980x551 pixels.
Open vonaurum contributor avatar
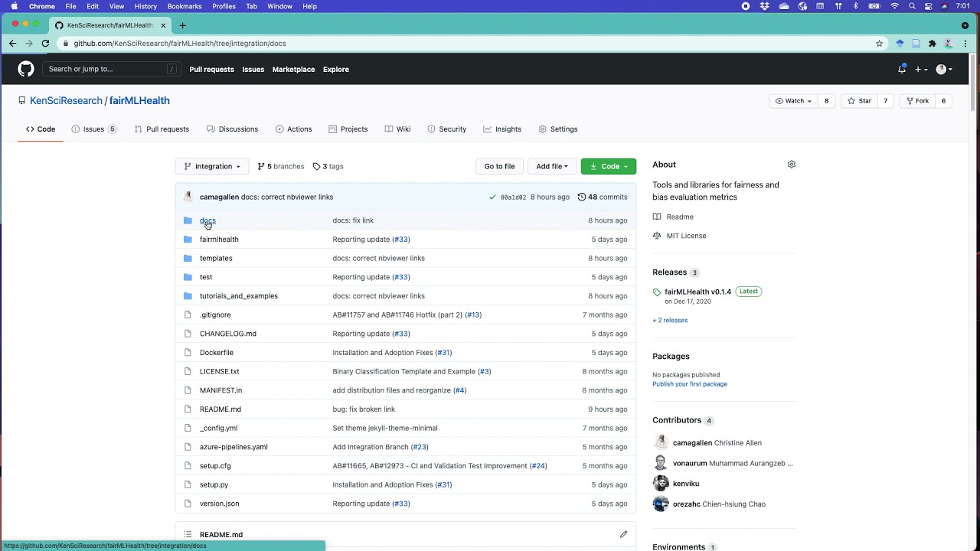pyautogui.click(x=661, y=463)
